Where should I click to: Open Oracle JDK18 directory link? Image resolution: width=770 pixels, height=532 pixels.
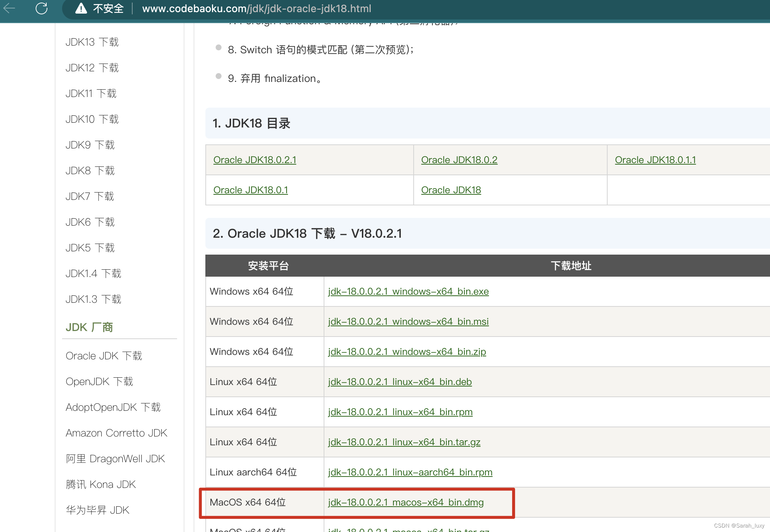click(x=451, y=190)
